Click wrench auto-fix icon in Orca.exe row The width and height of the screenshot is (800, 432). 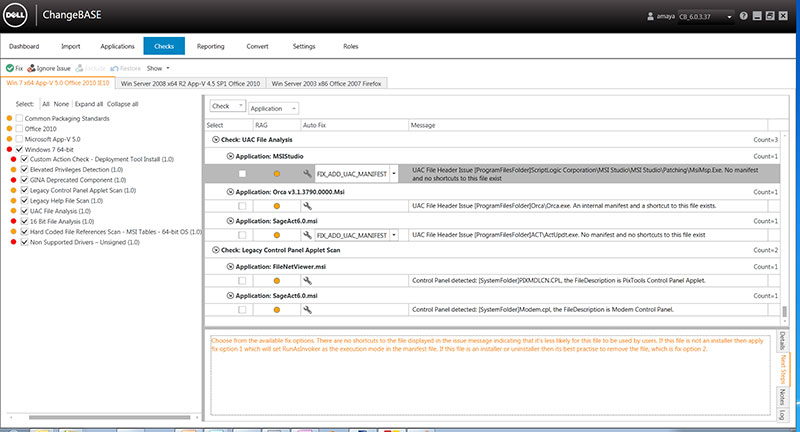[x=307, y=206]
